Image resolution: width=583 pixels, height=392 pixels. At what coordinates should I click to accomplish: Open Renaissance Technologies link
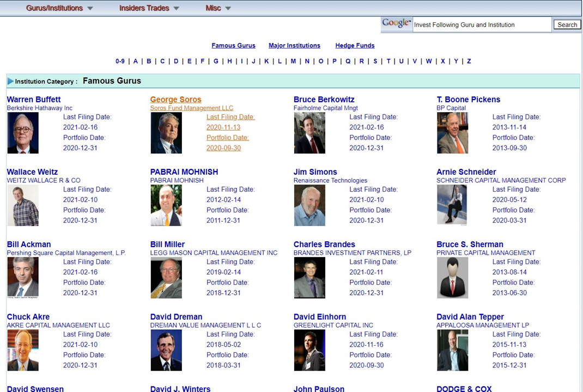(330, 181)
